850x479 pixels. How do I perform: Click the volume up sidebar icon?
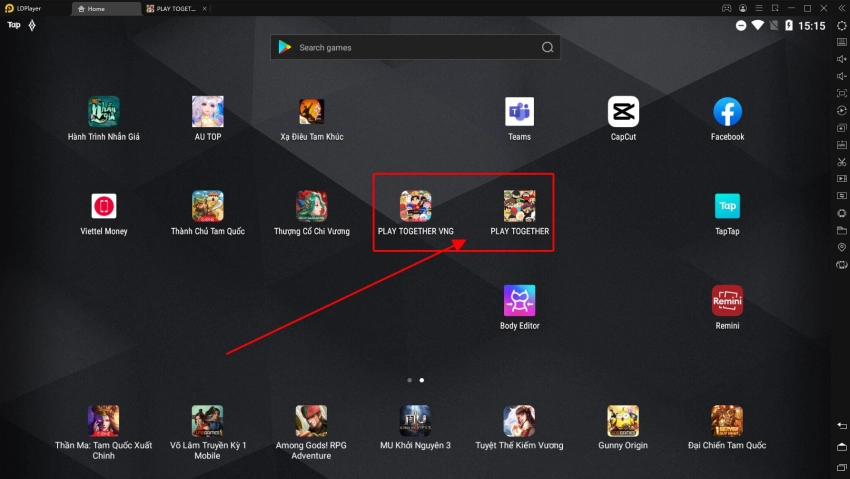tap(841, 59)
